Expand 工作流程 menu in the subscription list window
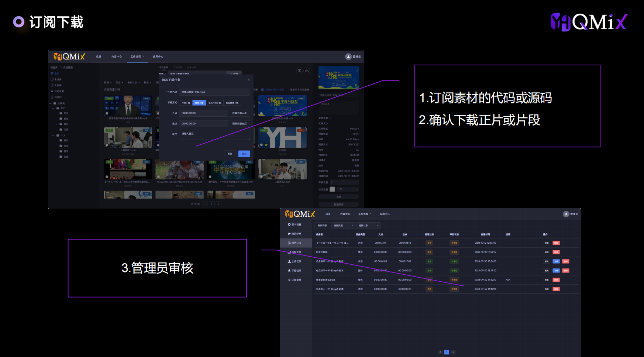Viewport: 644px width, 357px height. click(x=365, y=214)
